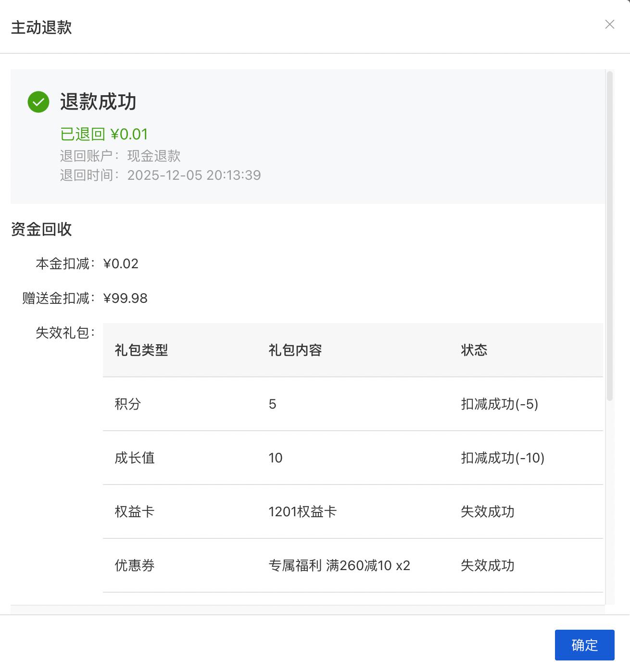Click the refund time 2025-12-05 20:13:39
The image size is (630, 672).
click(x=194, y=175)
